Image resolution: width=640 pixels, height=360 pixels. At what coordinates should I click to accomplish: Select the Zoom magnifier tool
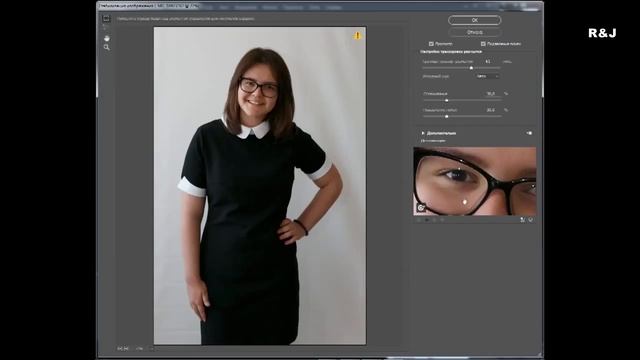click(x=107, y=47)
